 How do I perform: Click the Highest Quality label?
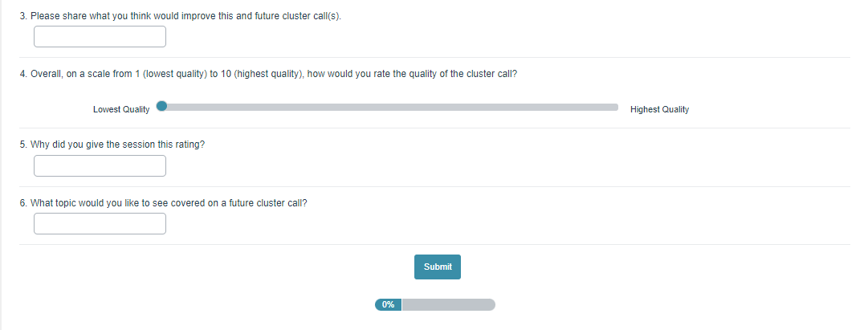[659, 109]
